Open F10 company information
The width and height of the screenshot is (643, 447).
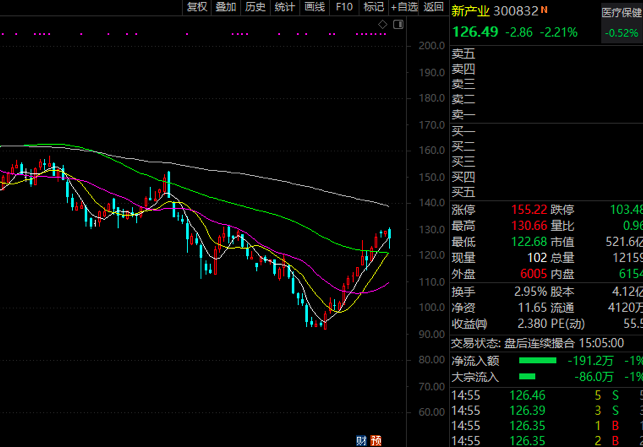coord(344,7)
